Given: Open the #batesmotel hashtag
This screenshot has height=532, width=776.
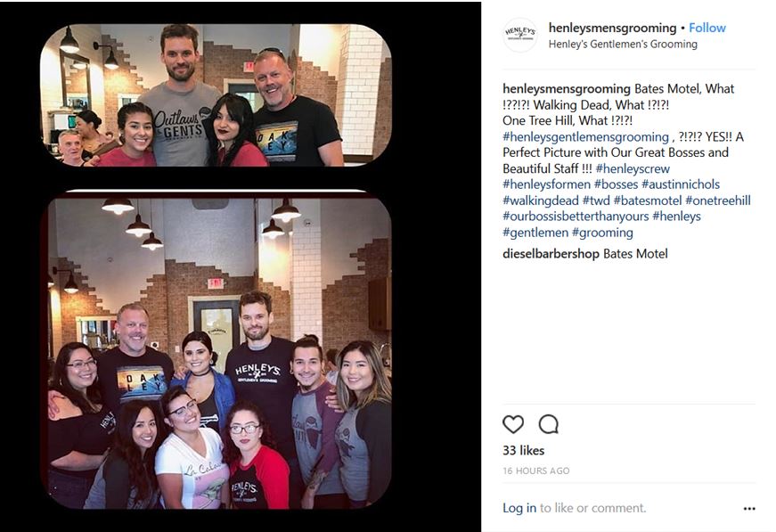Looking at the screenshot, I should click(x=648, y=201).
